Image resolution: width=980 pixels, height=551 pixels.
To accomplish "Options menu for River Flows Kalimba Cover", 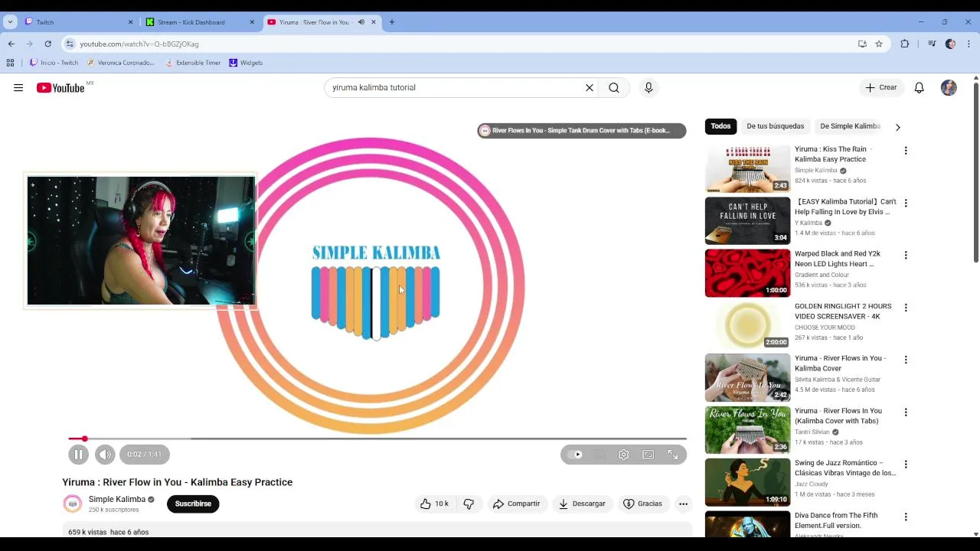I will (906, 360).
